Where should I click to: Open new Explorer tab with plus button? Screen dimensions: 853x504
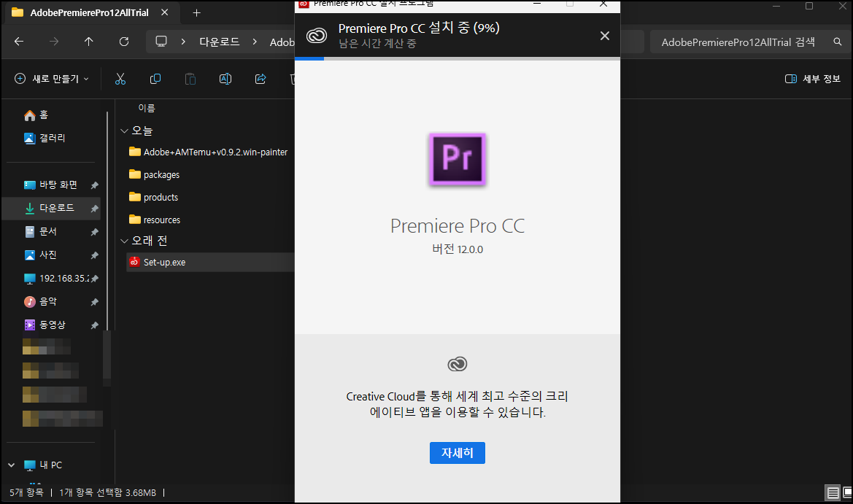[x=196, y=12]
